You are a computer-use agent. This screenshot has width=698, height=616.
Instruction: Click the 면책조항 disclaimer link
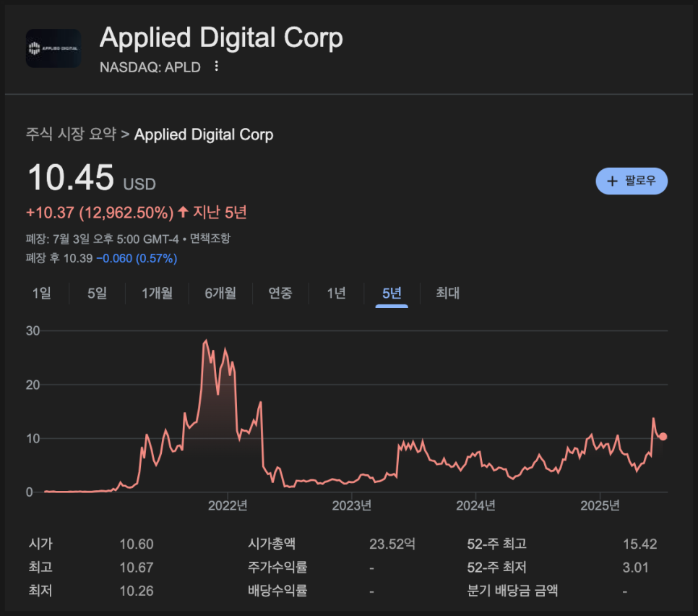tap(210, 239)
